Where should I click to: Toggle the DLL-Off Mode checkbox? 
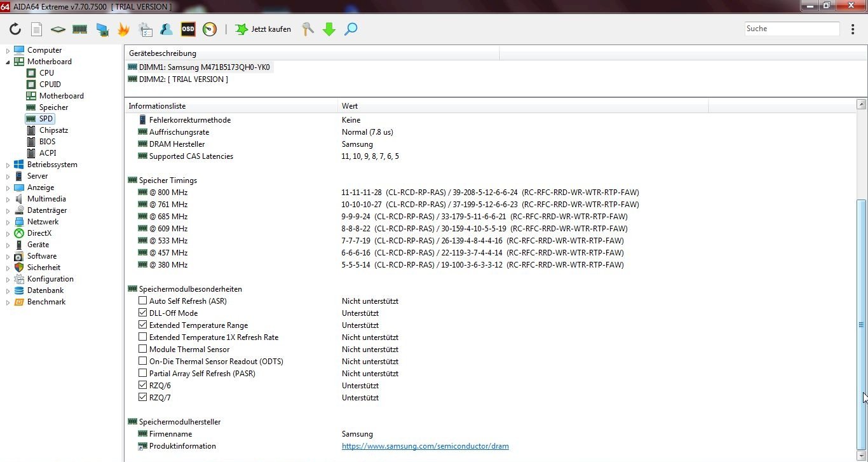(143, 313)
